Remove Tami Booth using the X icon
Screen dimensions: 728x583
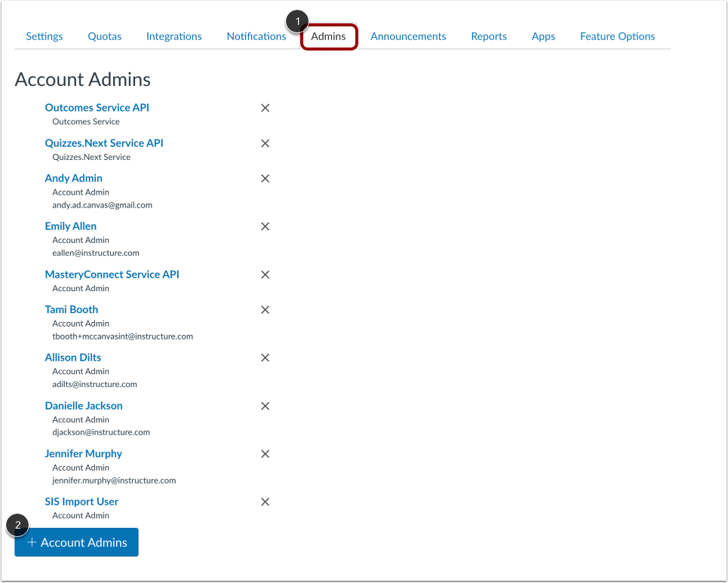click(265, 310)
